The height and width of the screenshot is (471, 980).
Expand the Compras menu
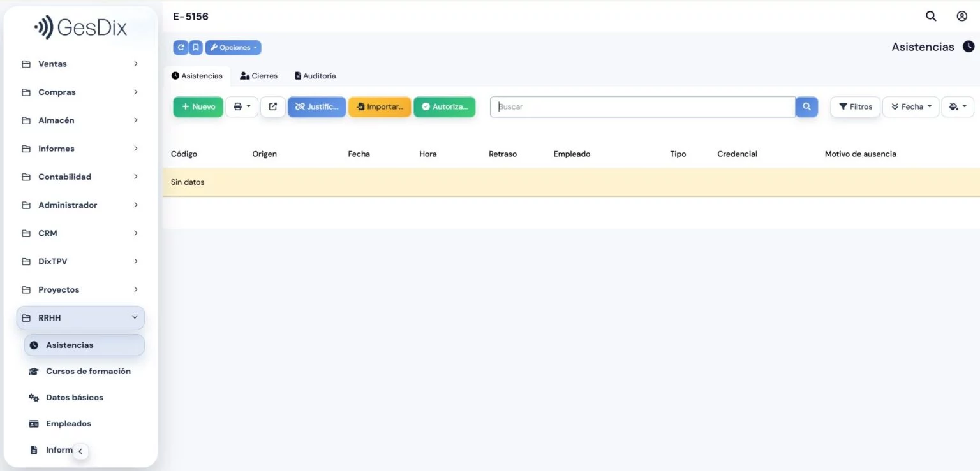pyautogui.click(x=80, y=92)
